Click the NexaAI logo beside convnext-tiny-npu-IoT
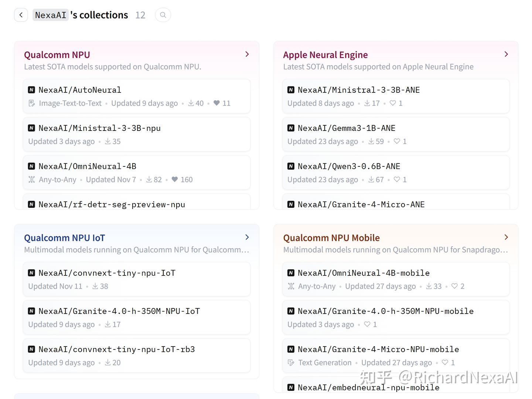Image resolution: width=532 pixels, height=399 pixels. [32, 273]
